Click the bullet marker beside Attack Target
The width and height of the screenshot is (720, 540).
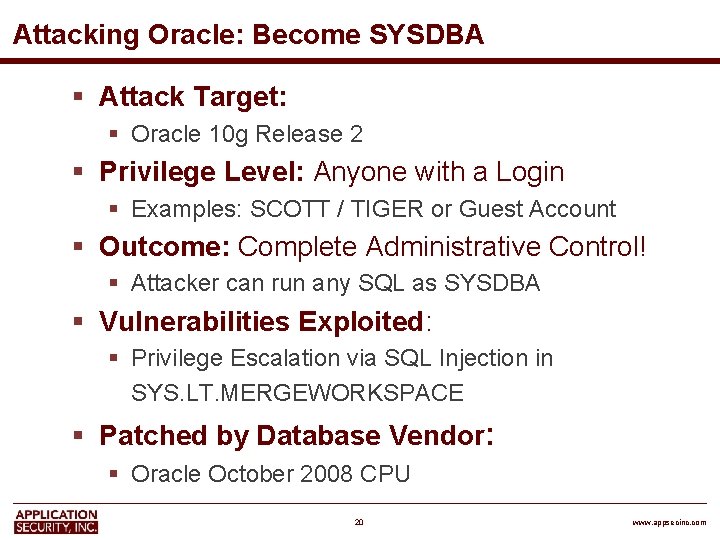(78, 97)
